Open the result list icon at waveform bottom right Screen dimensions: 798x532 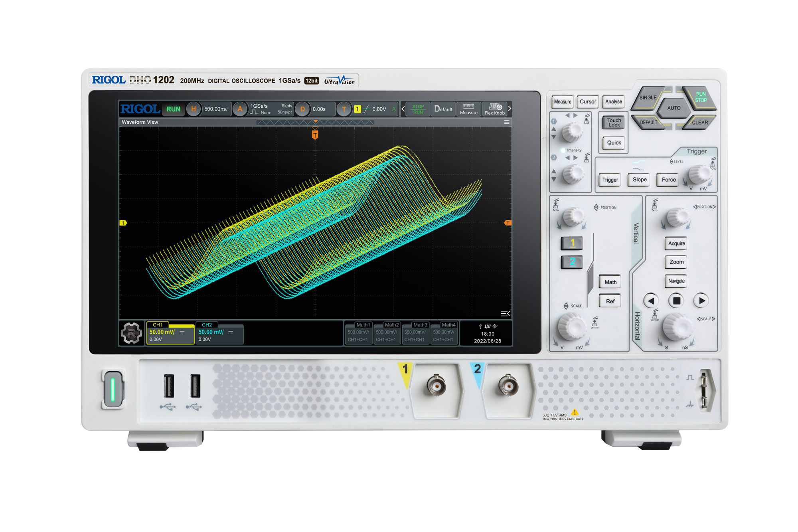coord(505,313)
